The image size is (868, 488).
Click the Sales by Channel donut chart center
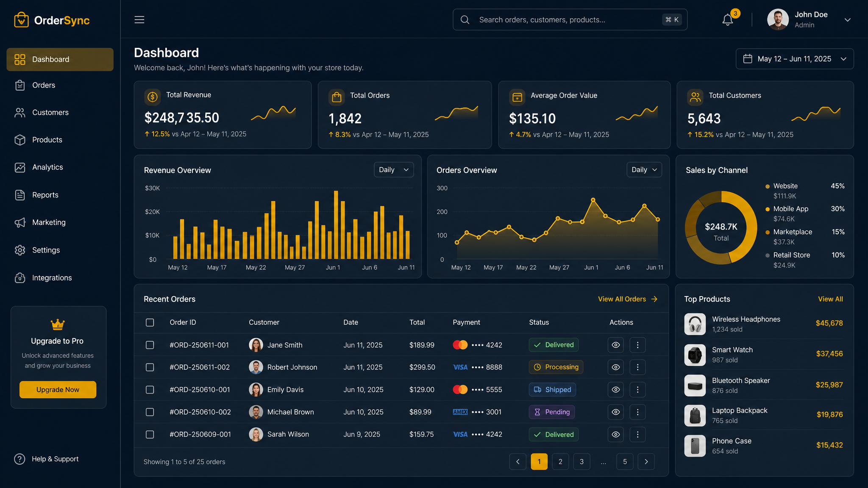pyautogui.click(x=721, y=228)
